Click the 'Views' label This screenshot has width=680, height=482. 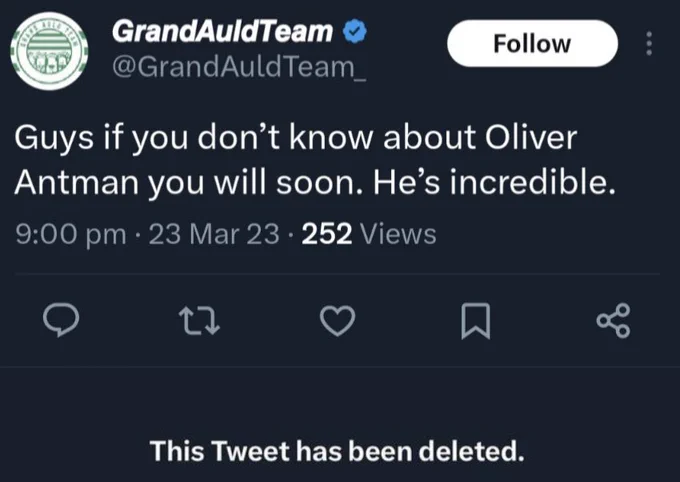[399, 234]
